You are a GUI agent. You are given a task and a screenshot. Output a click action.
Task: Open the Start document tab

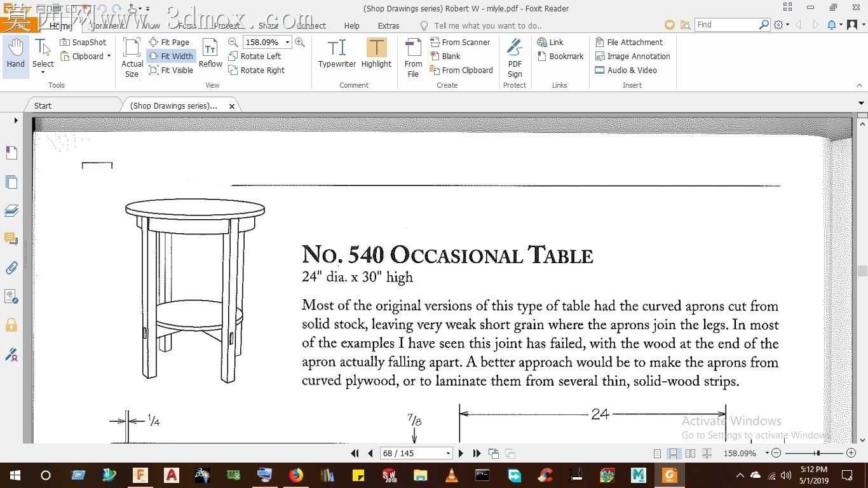[x=43, y=105]
